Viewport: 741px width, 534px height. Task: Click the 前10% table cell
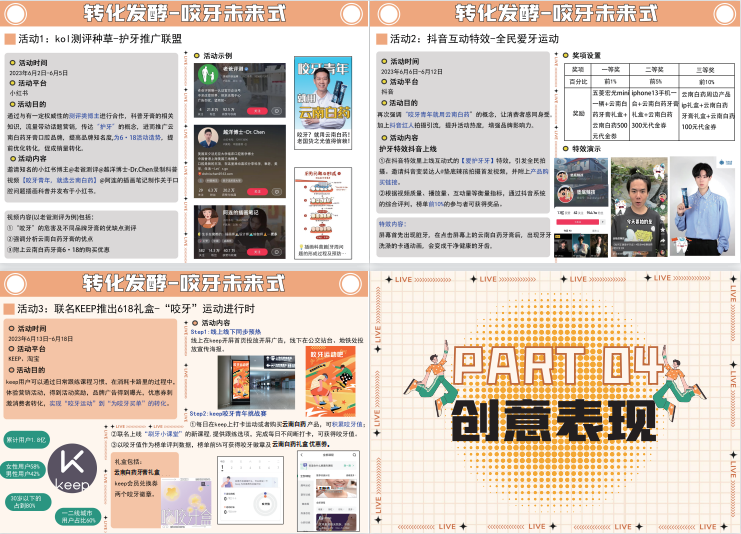coord(707,81)
